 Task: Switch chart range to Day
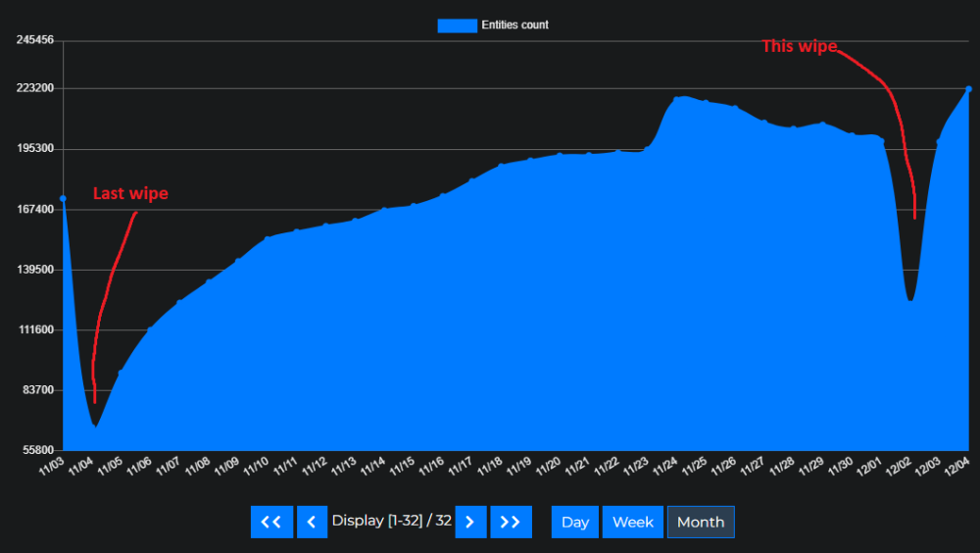click(x=575, y=522)
